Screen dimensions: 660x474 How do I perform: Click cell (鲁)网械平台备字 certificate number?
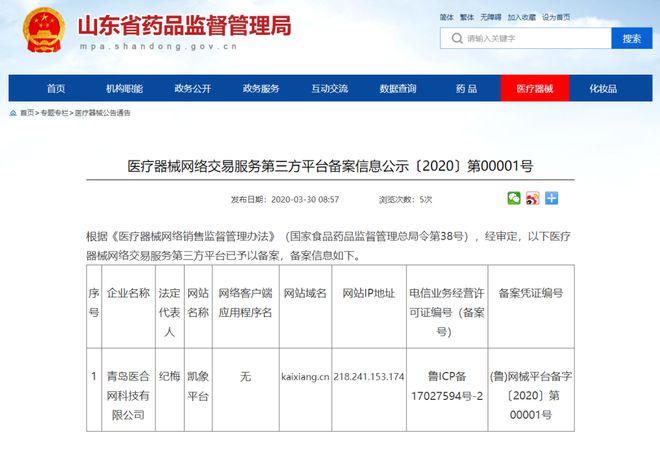pos(531,395)
